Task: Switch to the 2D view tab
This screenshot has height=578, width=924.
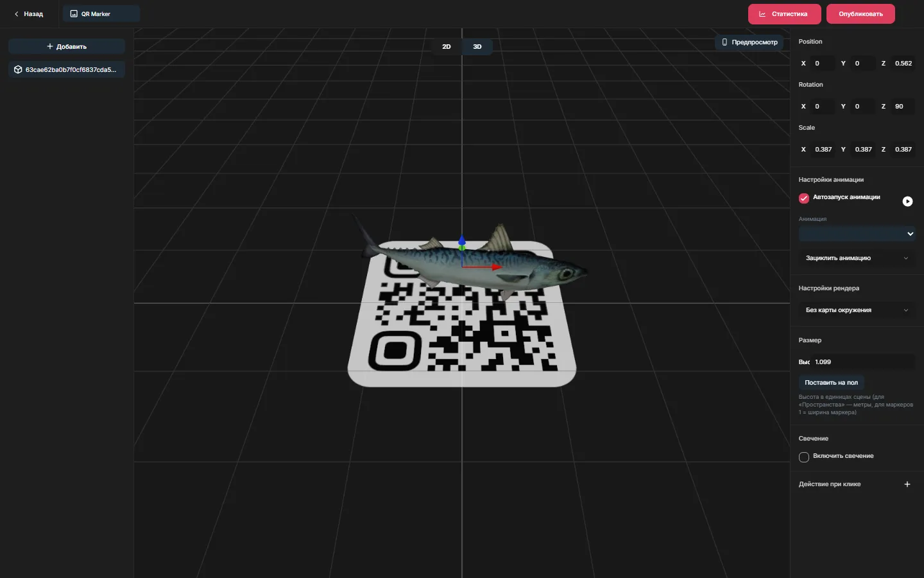Action: click(447, 47)
